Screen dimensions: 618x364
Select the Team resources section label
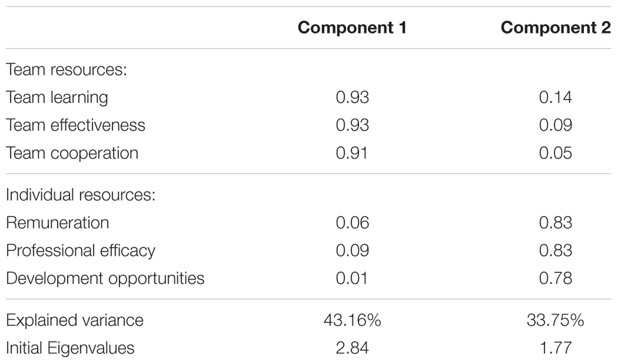[67, 70]
